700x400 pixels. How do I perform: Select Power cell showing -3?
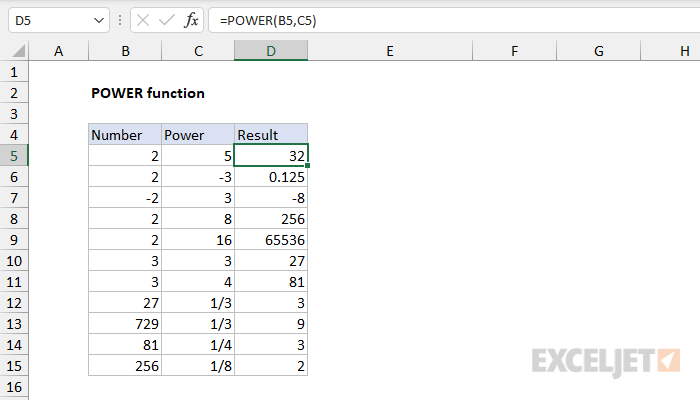[x=198, y=177]
